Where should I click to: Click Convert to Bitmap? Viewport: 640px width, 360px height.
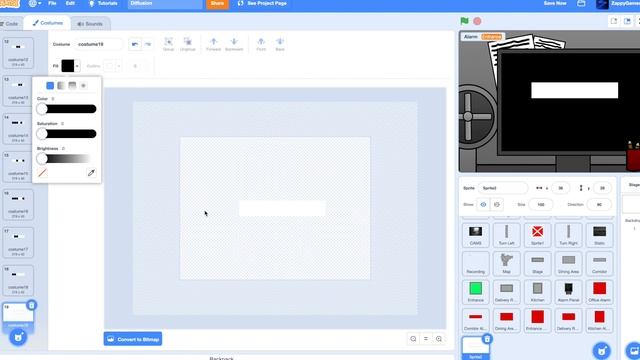[x=133, y=339]
